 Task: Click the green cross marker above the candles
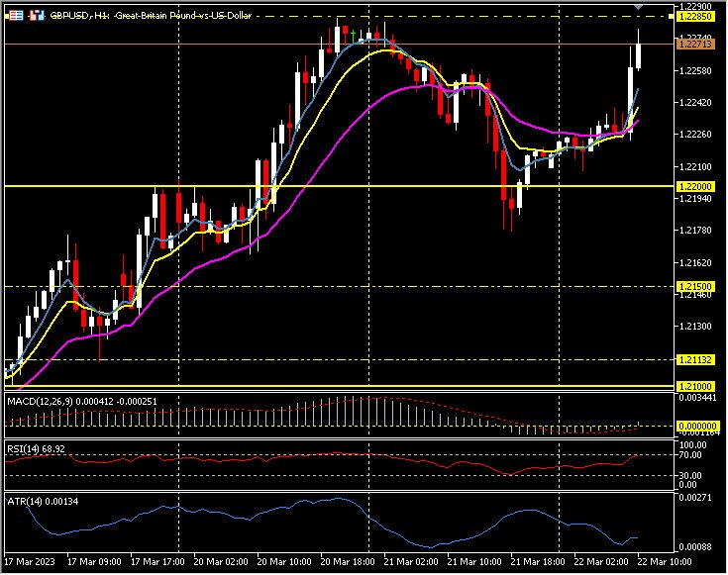pyautogui.click(x=354, y=32)
